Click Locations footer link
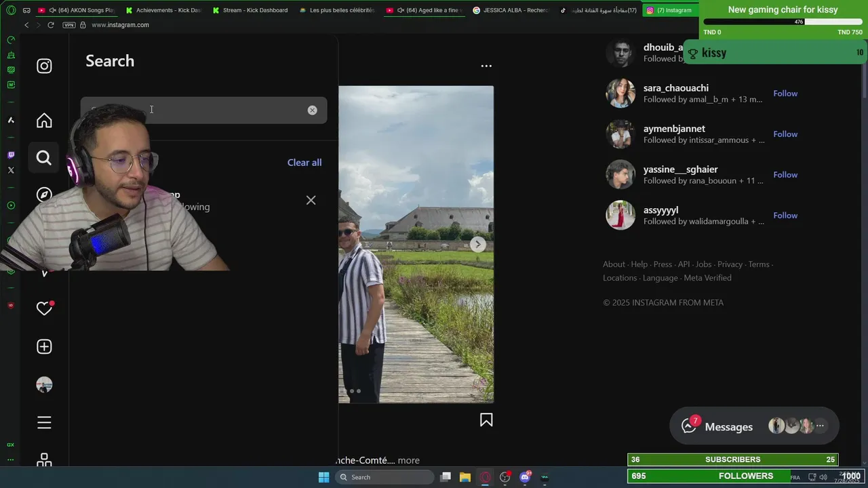The width and height of the screenshot is (868, 488). [x=620, y=278]
